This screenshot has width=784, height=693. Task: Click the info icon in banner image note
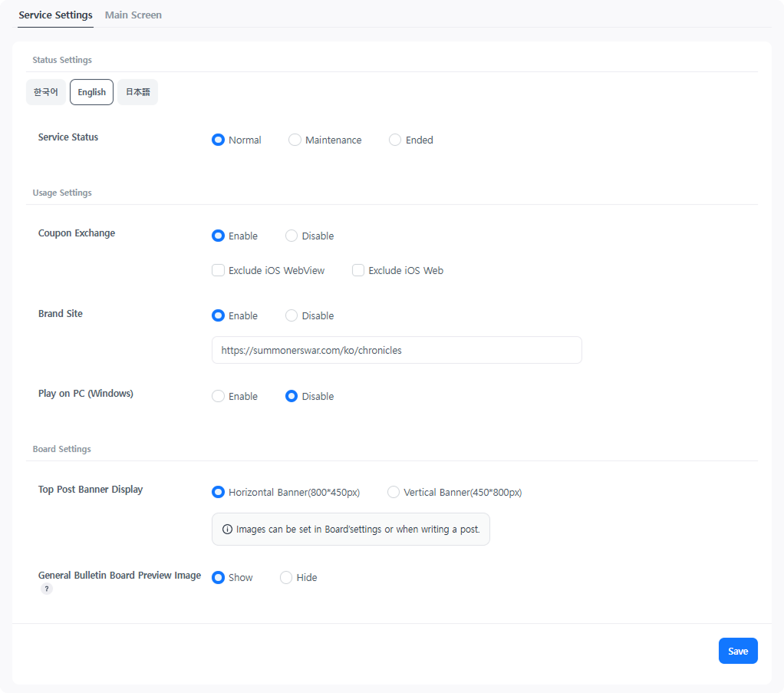(x=227, y=530)
